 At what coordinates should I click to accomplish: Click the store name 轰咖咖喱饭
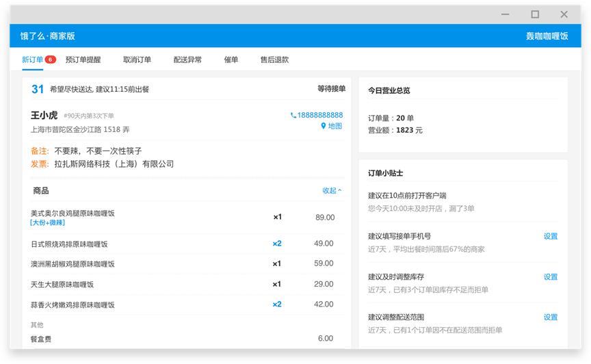[x=547, y=36]
